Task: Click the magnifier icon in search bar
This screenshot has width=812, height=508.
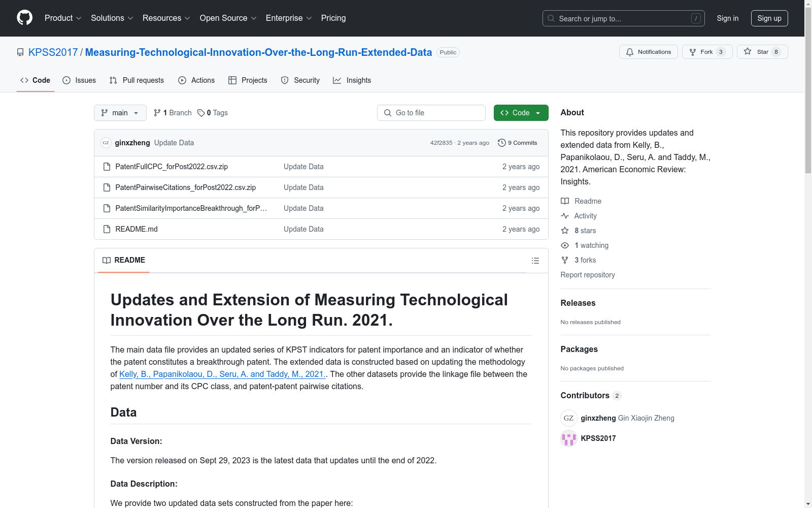Action: [551, 18]
